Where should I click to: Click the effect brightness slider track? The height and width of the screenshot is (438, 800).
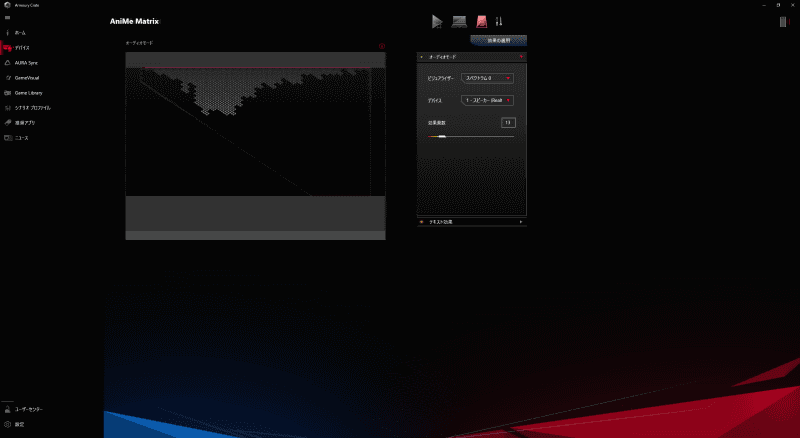[471, 136]
